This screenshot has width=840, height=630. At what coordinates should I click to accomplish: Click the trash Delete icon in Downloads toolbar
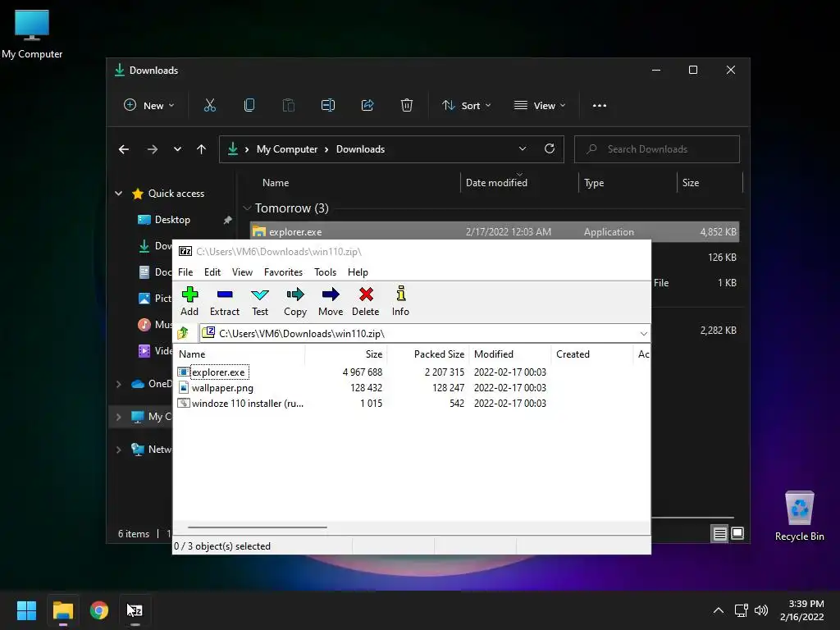407,106
